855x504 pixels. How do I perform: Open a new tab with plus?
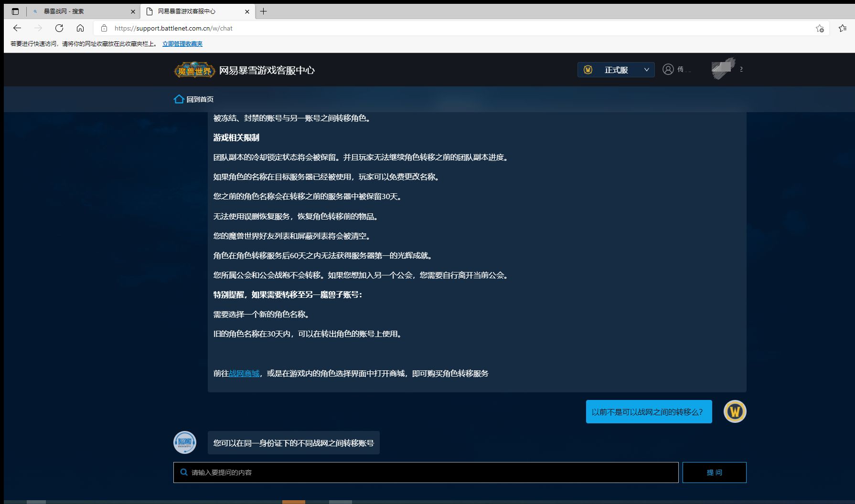263,11
